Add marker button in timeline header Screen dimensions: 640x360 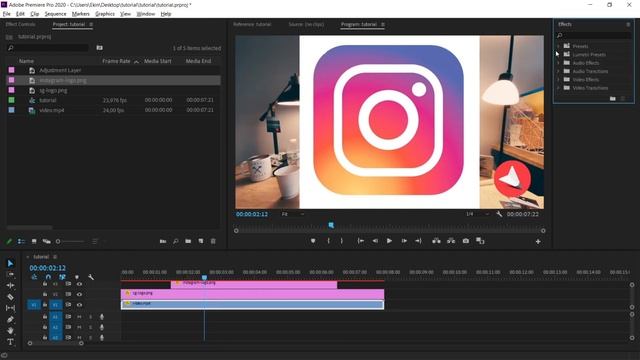(x=77, y=277)
